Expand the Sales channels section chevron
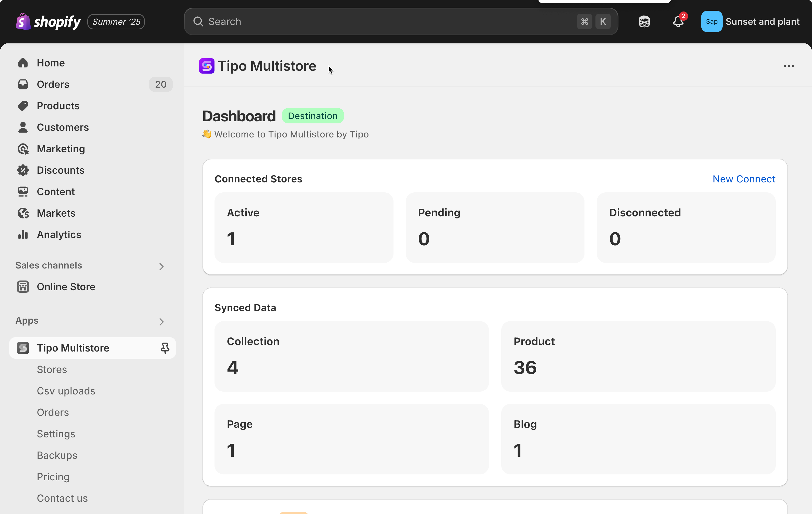The width and height of the screenshot is (812, 514). (162, 266)
